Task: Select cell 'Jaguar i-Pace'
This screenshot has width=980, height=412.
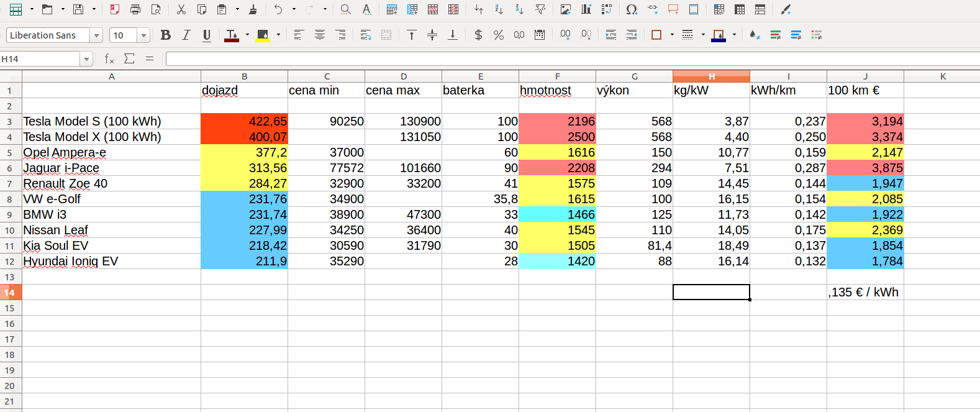Action: coord(111,168)
